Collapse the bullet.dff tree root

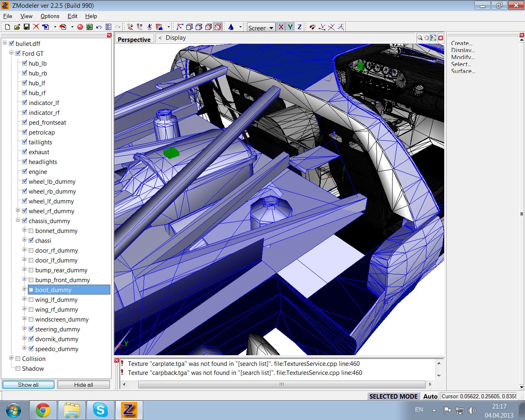click(x=5, y=43)
